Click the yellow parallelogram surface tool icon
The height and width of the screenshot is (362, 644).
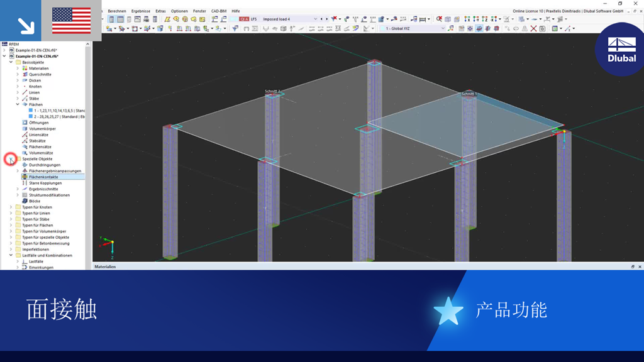(x=167, y=19)
